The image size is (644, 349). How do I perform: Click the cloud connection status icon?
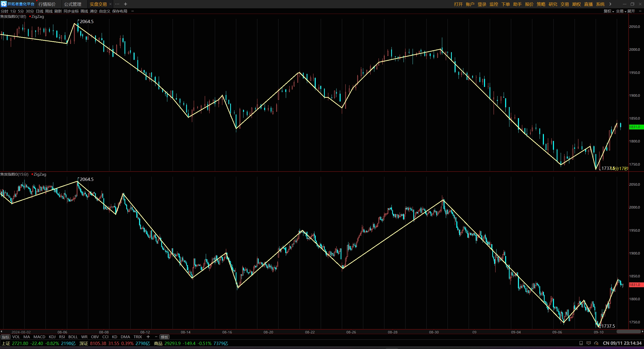[596, 343]
